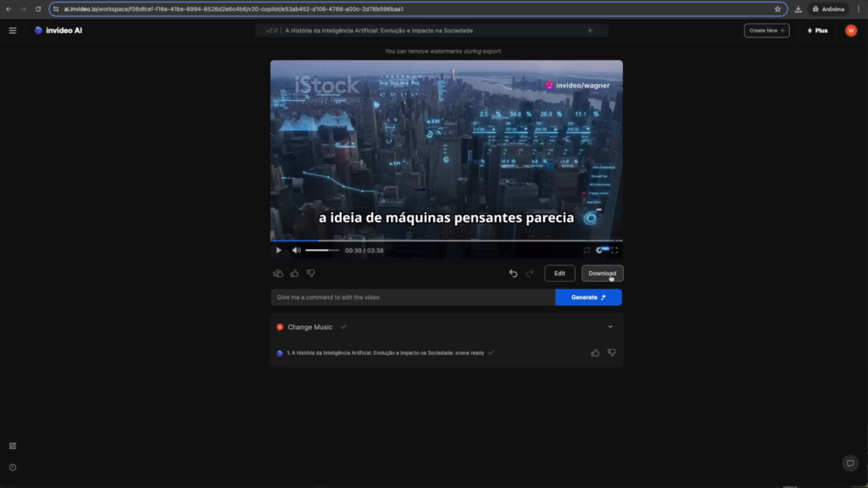
Task: Open the Create New menu
Action: pyautogui.click(x=766, y=30)
